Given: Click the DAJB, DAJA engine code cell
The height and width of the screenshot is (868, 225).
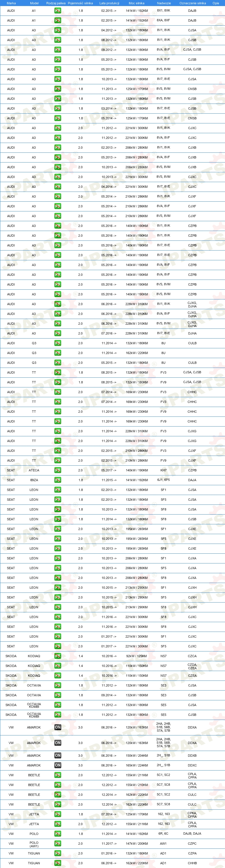Looking at the screenshot, I should (192, 833).
